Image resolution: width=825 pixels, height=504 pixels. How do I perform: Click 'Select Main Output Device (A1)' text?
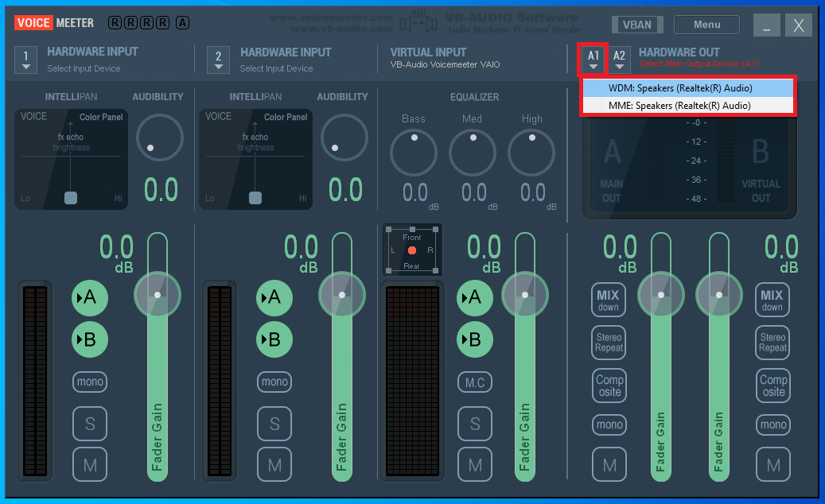coord(699,64)
